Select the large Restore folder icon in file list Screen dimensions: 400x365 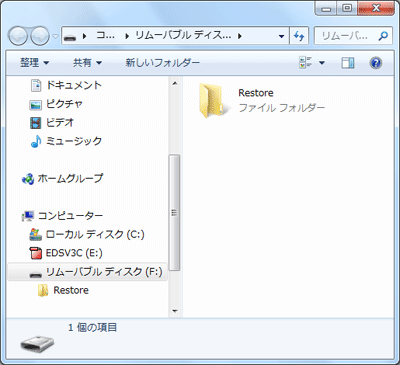click(214, 101)
